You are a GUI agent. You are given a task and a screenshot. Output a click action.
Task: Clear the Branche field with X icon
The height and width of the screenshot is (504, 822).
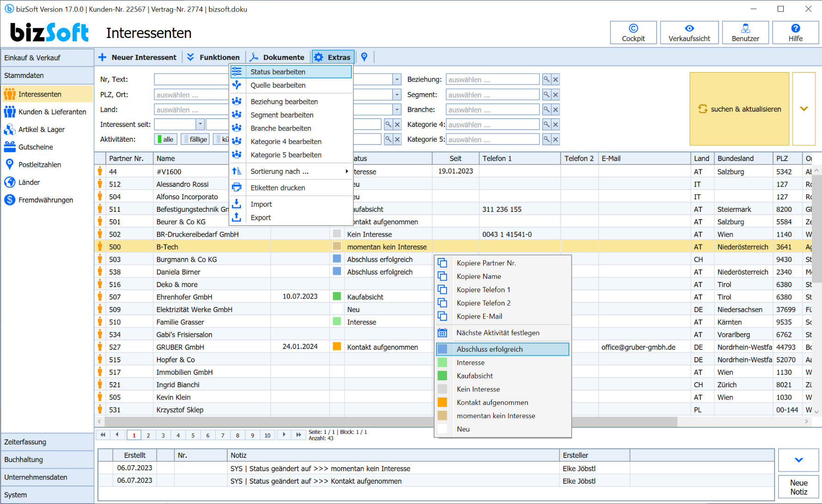(x=556, y=110)
